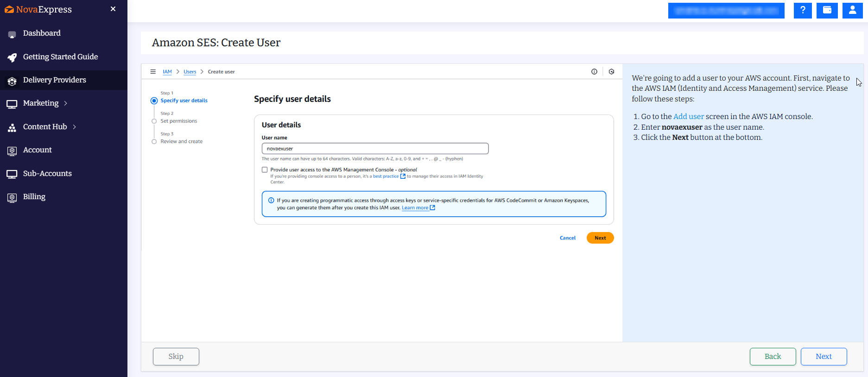The height and width of the screenshot is (377, 868).
Task: Click the Getting Started Guide rocket icon
Action: 12,57
